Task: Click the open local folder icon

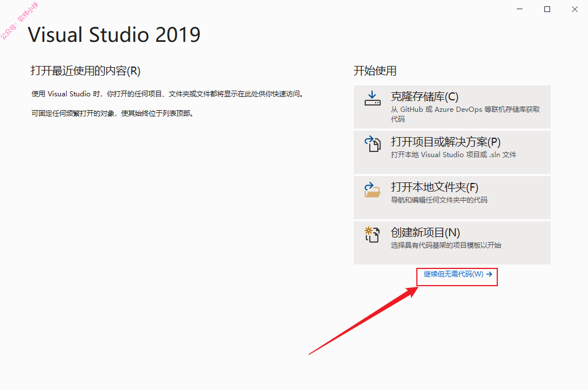Action: click(x=372, y=190)
